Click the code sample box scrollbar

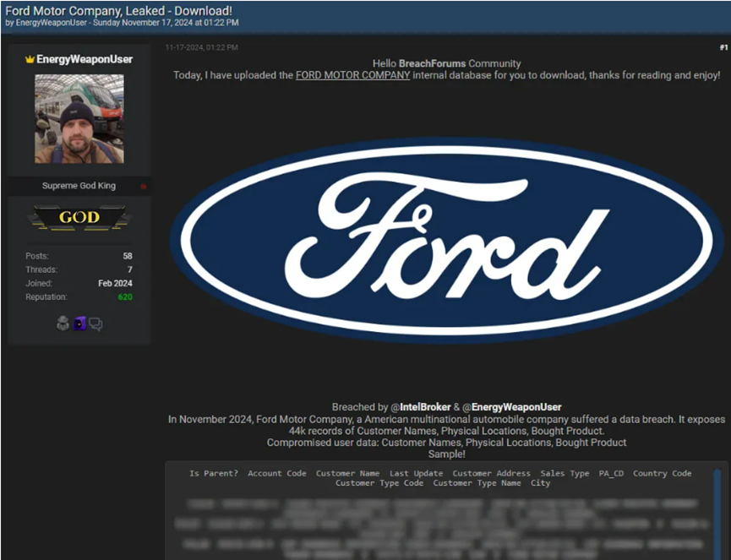(717, 514)
